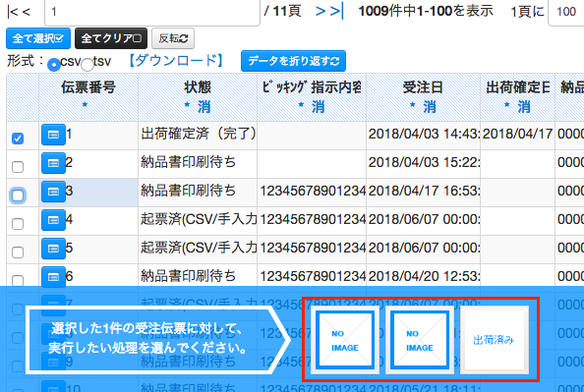Choose the first NO IMAGE action tile

(x=345, y=340)
